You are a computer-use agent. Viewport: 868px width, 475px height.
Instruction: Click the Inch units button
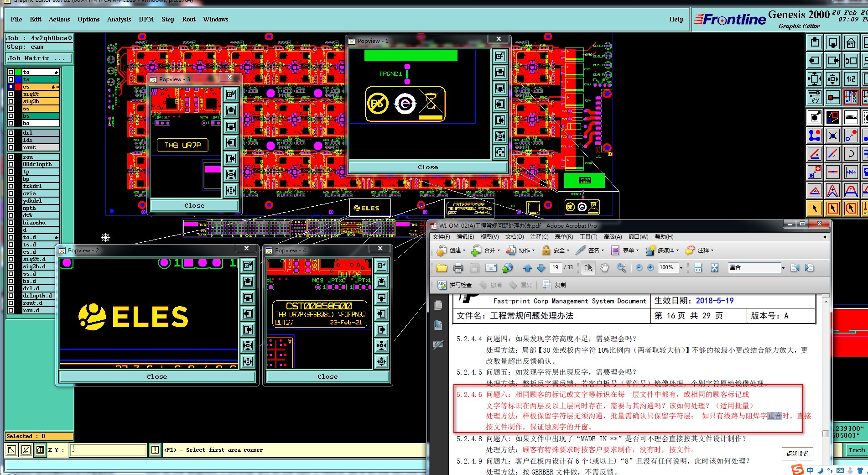tap(857, 450)
